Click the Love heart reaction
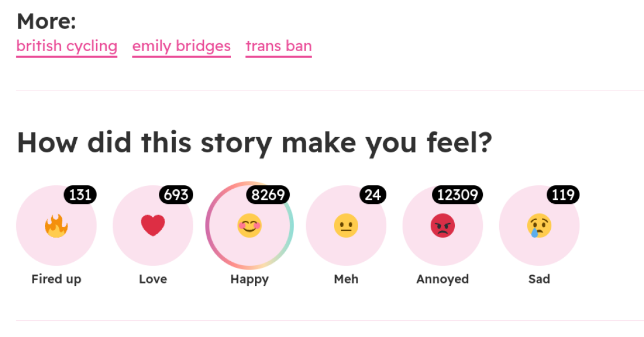Screen dimensions: 644x337 153,225
